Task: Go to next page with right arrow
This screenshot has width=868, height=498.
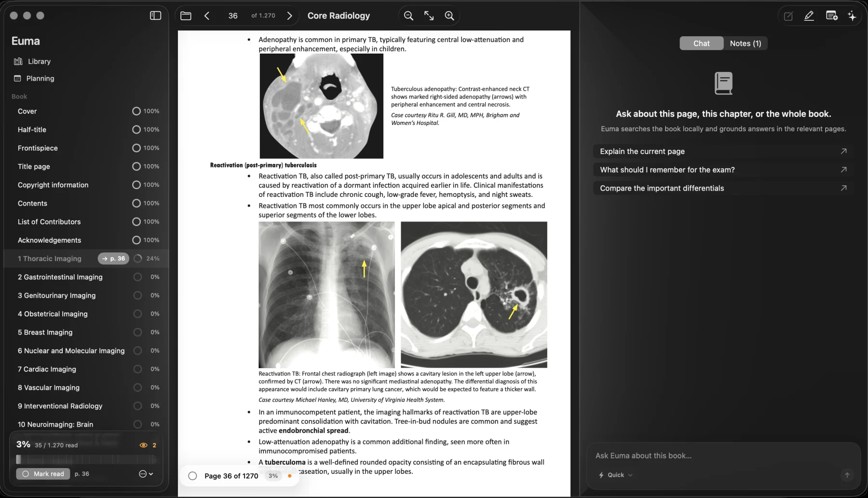Action: (x=289, y=16)
